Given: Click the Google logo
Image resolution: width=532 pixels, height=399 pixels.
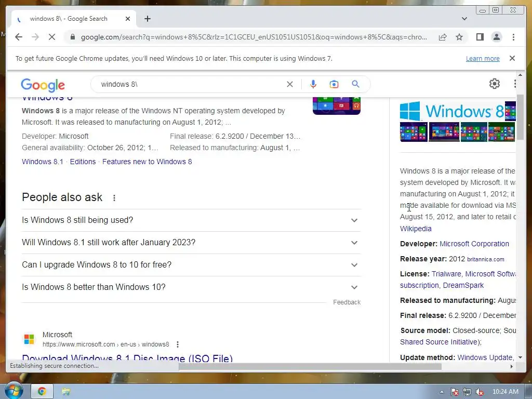Looking at the screenshot, I should point(43,85).
